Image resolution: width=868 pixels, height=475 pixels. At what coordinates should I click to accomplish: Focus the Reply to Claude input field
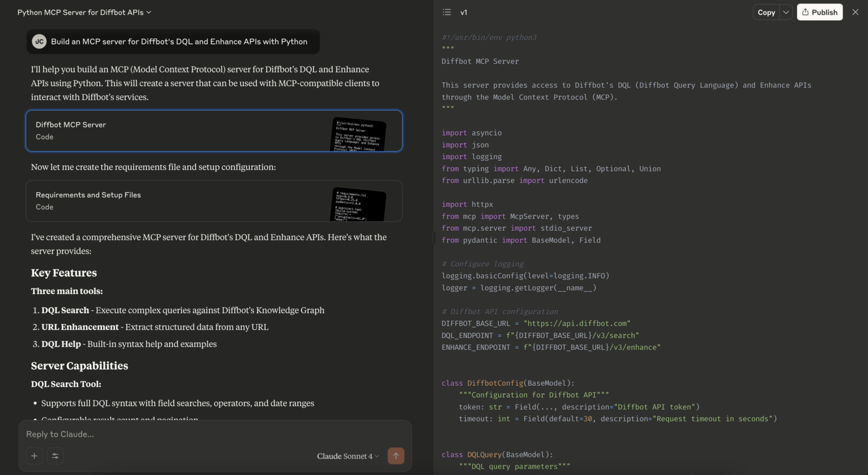[215, 434]
